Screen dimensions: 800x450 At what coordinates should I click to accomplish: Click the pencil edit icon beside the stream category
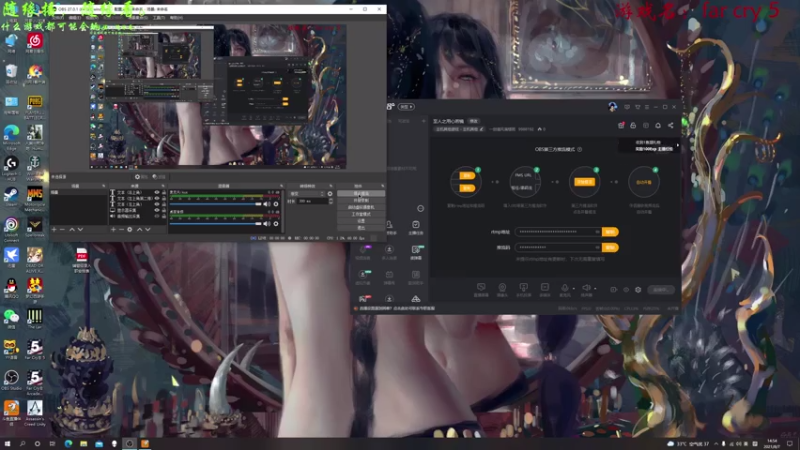pos(481,129)
